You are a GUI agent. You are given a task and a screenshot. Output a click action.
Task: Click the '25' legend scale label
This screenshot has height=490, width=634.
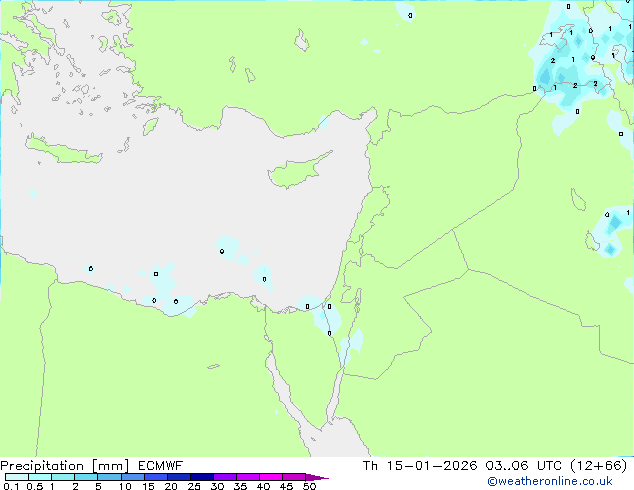194,486
